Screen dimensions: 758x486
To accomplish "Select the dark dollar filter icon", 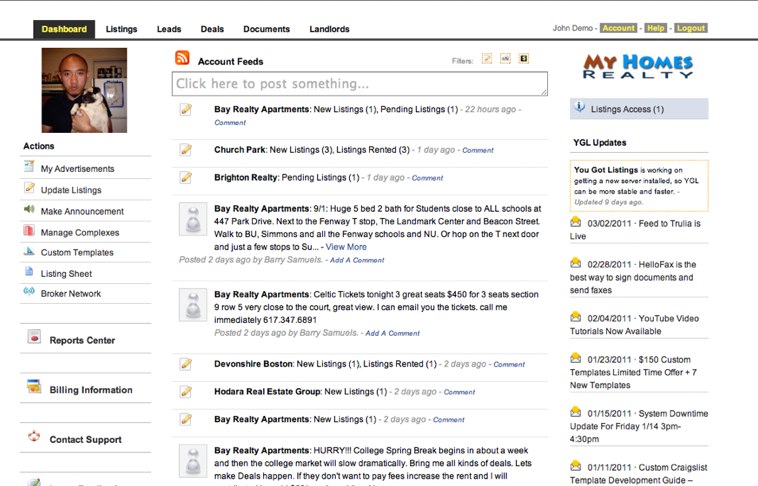I will click(524, 59).
